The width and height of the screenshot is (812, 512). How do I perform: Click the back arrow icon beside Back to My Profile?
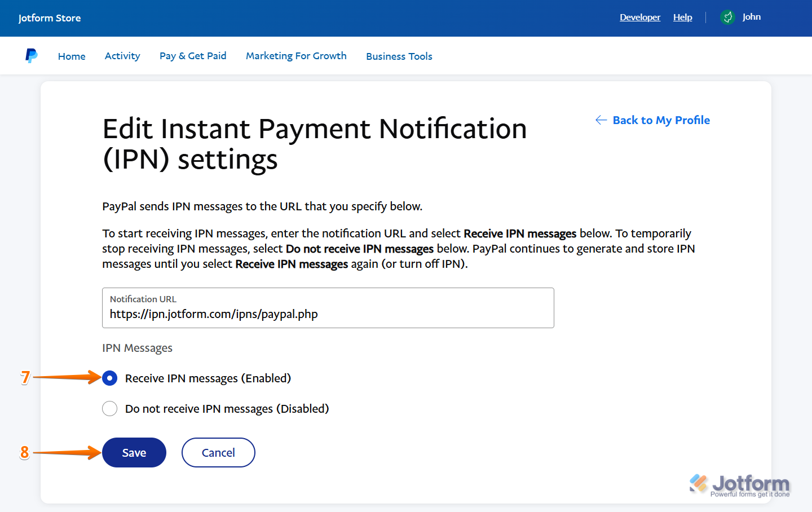[x=601, y=120]
